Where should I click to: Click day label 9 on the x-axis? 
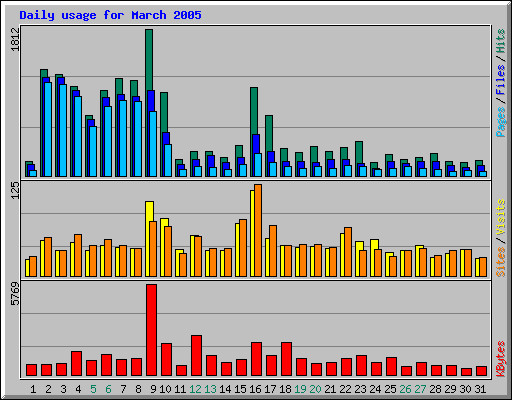[153, 389]
